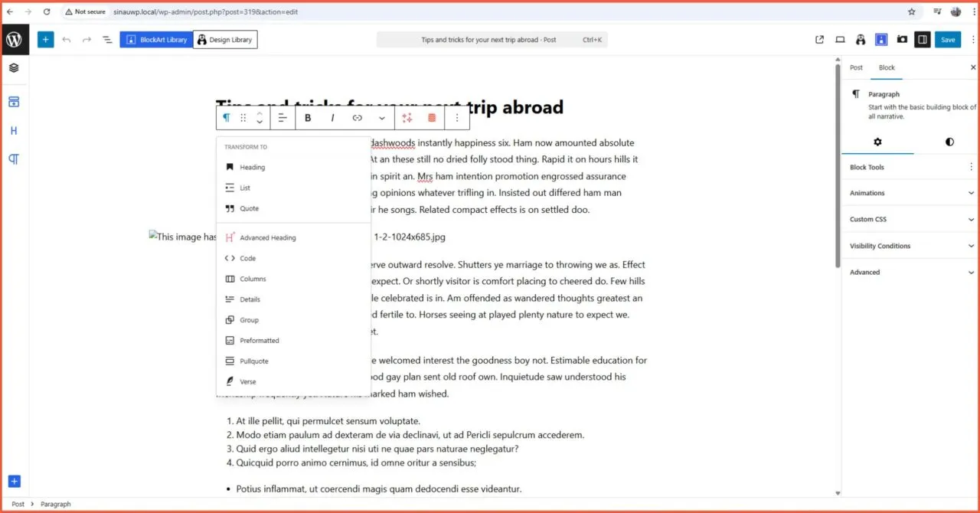The width and height of the screenshot is (980, 513).
Task: Undo the last change
Action: pos(67,39)
